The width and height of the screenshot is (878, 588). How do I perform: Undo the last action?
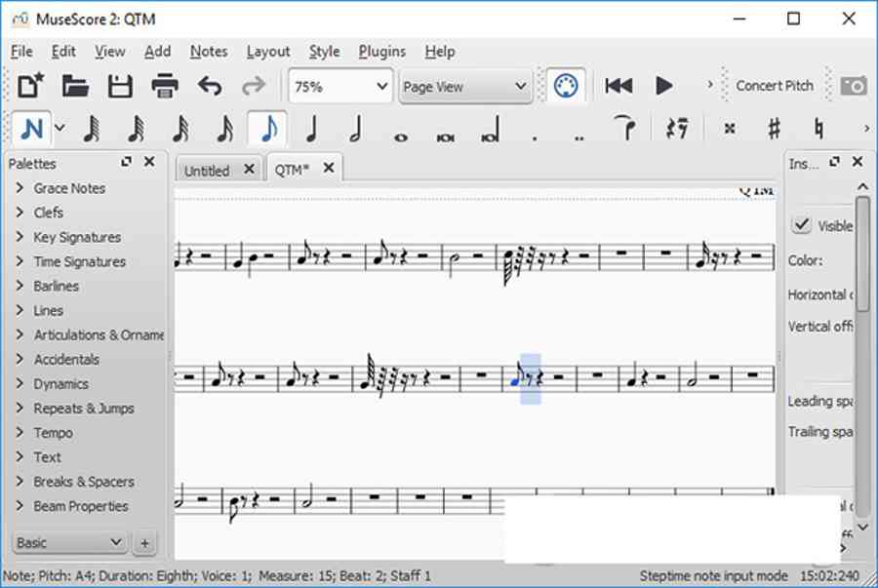[210, 86]
